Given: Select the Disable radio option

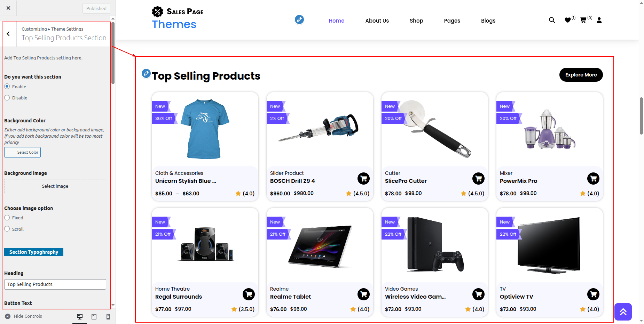Looking at the screenshot, I should [x=7, y=98].
